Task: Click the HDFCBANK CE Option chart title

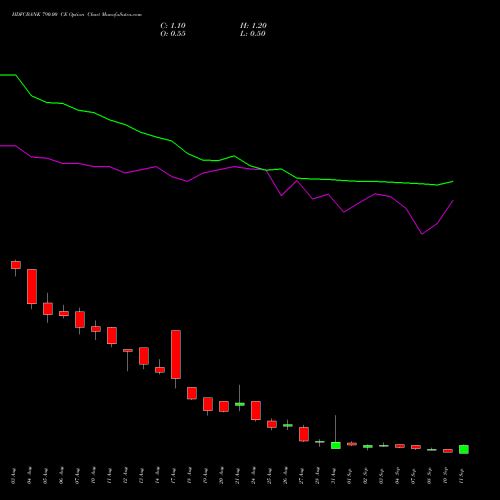Action: [77, 15]
